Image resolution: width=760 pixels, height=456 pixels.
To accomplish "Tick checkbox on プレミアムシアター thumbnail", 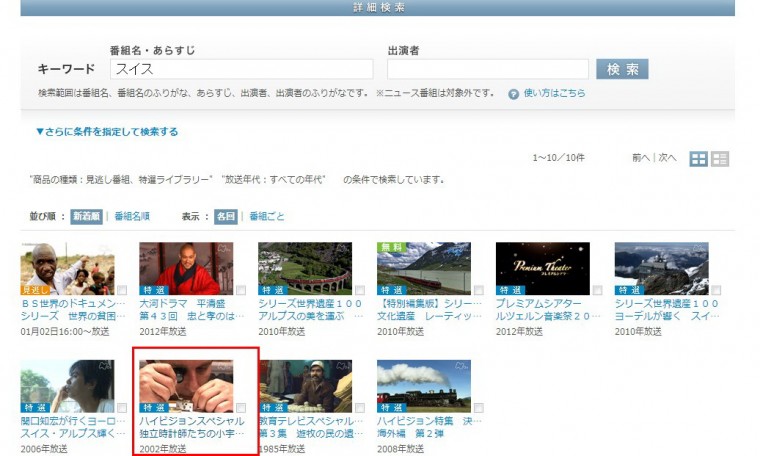I will pyautogui.click(x=597, y=290).
